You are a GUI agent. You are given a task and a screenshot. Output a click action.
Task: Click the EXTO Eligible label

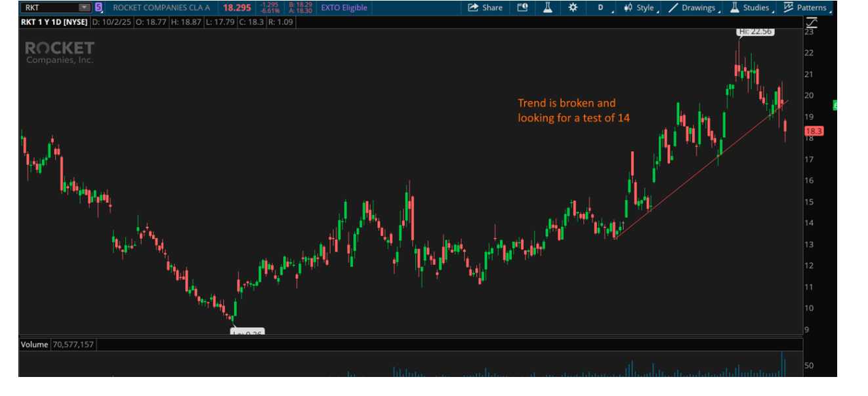344,8
